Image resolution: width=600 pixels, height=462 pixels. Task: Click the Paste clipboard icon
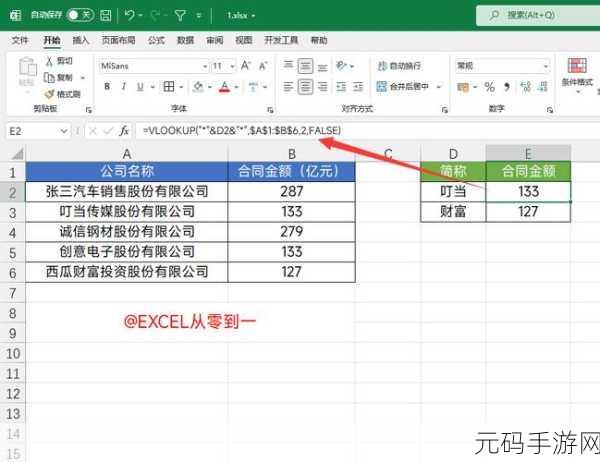27,67
